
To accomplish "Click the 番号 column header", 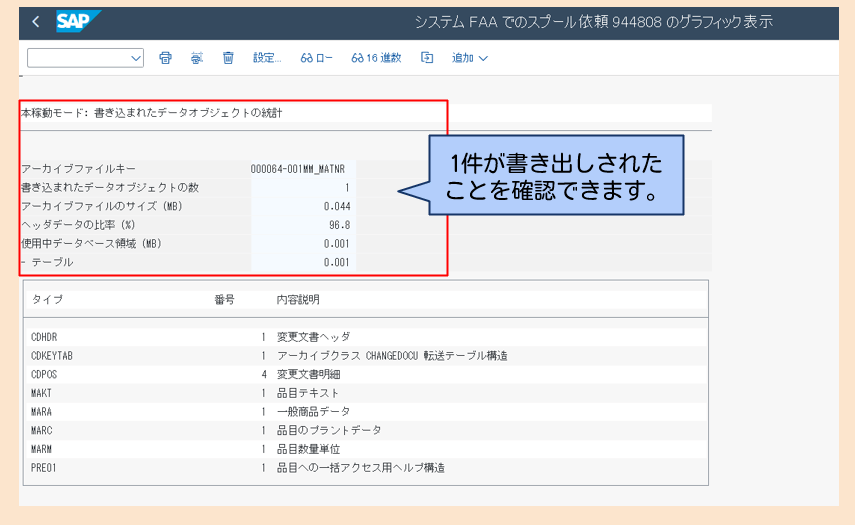I will pos(224,299).
